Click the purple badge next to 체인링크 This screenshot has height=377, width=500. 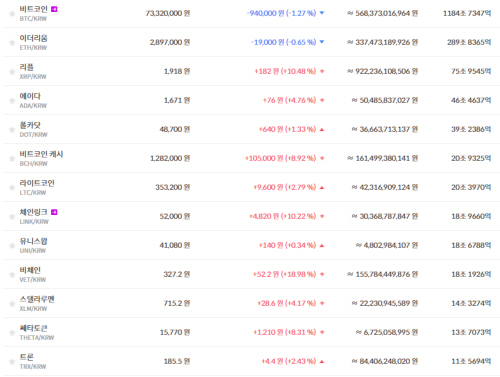54,212
